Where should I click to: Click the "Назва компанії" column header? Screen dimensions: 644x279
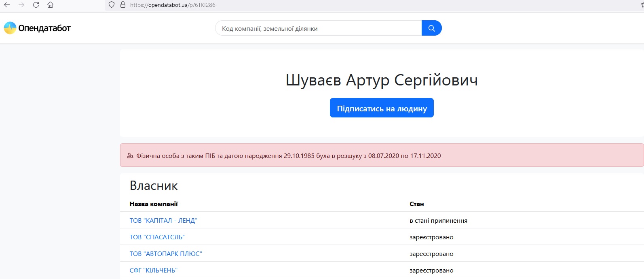pos(154,204)
